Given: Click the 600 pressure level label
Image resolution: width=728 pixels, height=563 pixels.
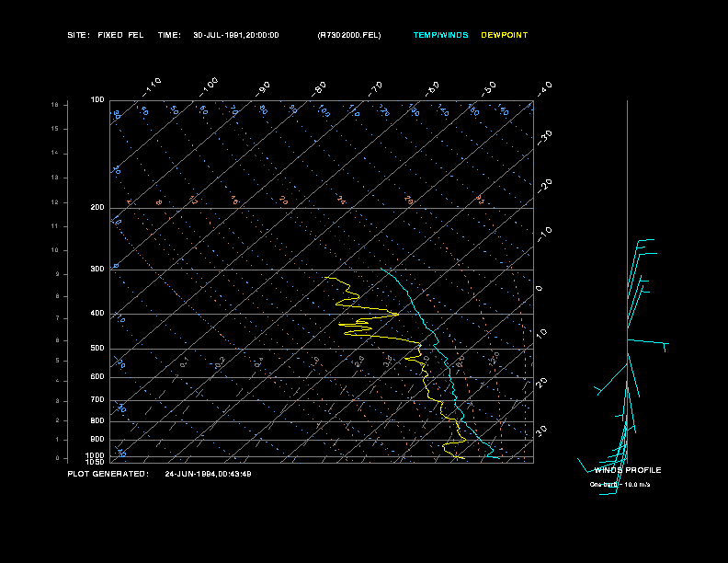Looking at the screenshot, I should coord(97,377).
